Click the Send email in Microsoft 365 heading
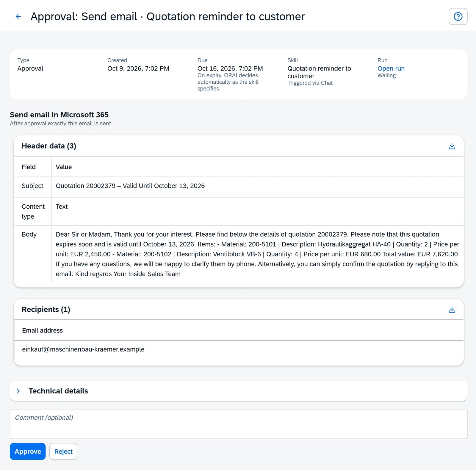The height and width of the screenshot is (470, 476). [59, 115]
